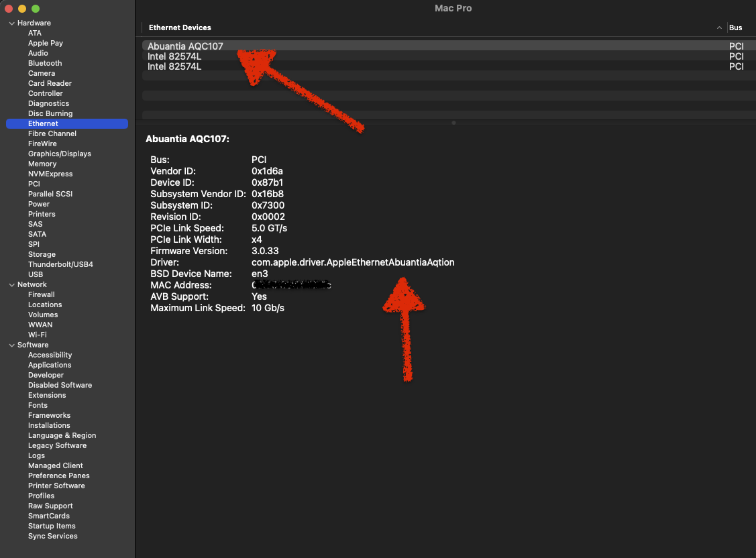Select SmartCards in the sidebar

point(49,516)
